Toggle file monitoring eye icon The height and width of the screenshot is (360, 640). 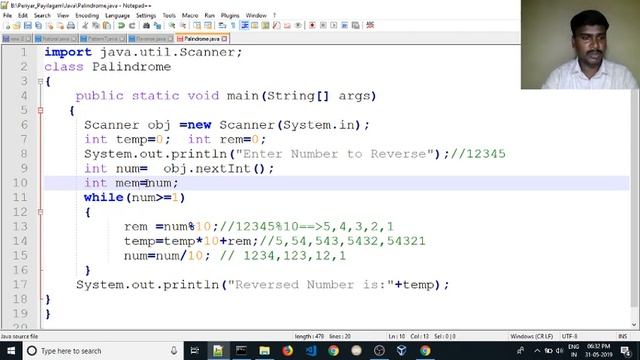(298, 25)
